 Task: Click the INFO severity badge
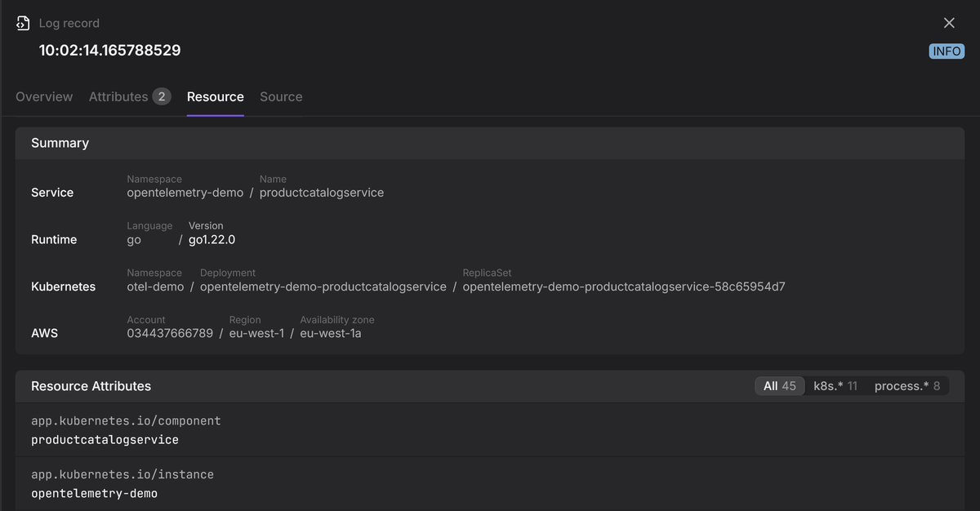coord(947,51)
